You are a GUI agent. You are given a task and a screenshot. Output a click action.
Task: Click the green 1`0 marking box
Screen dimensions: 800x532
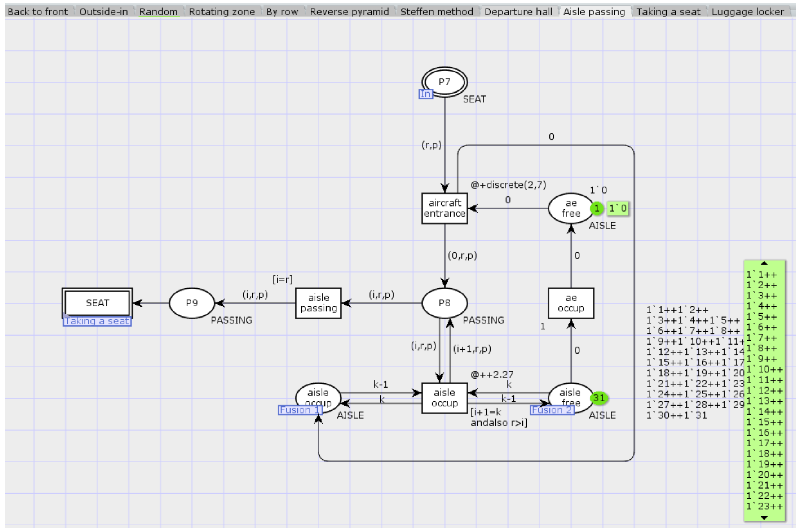pos(617,208)
